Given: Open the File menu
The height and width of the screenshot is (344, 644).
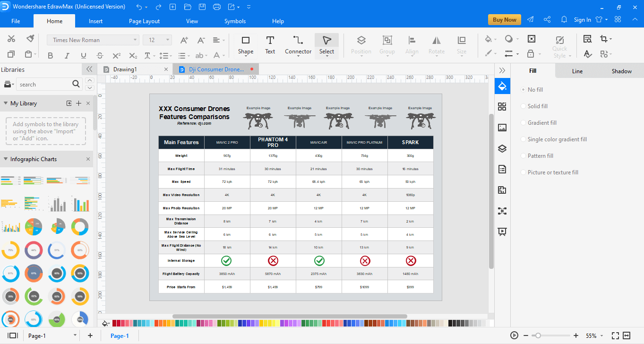Looking at the screenshot, I should click(16, 21).
